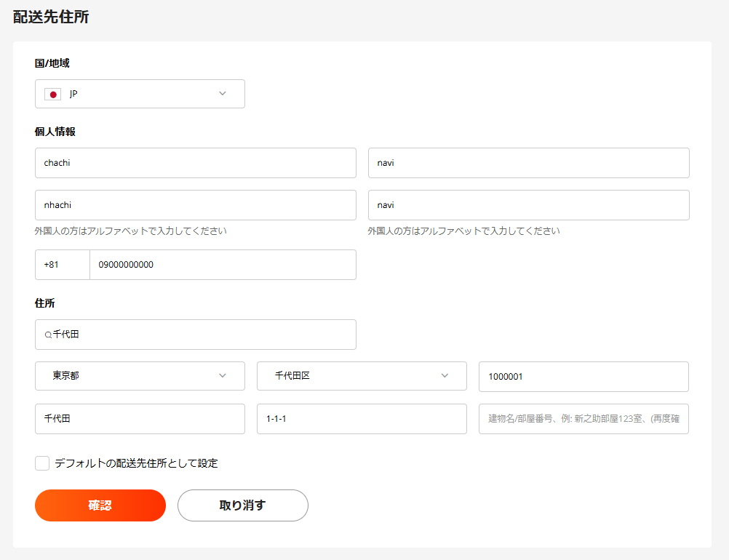This screenshot has height=560, width=729.
Task: Focus the field containing nhachi
Action: click(195, 205)
